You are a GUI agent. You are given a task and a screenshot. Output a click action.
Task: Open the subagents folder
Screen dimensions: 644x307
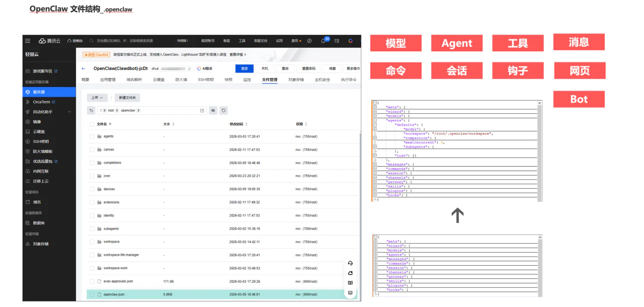(111, 228)
